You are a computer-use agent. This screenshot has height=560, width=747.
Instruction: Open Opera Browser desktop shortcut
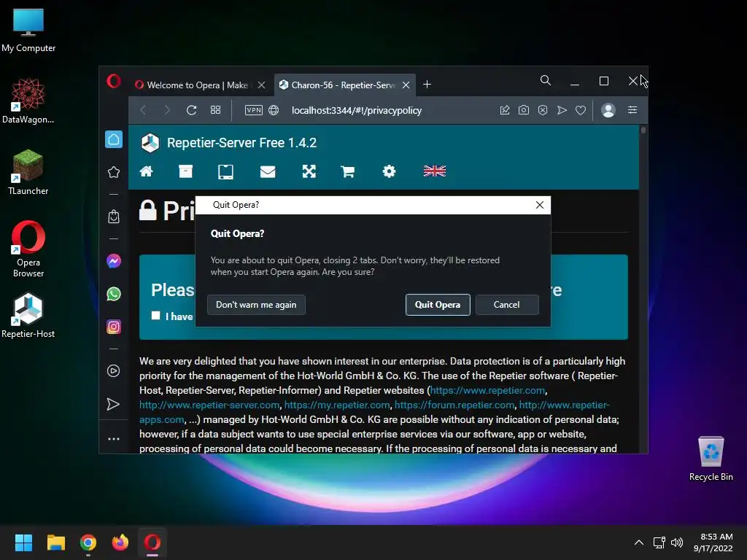pyautogui.click(x=28, y=249)
